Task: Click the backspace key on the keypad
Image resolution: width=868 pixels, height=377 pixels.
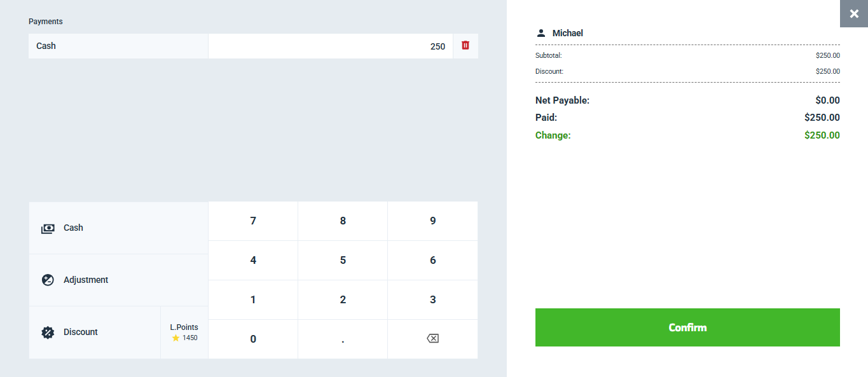Action: tap(432, 339)
